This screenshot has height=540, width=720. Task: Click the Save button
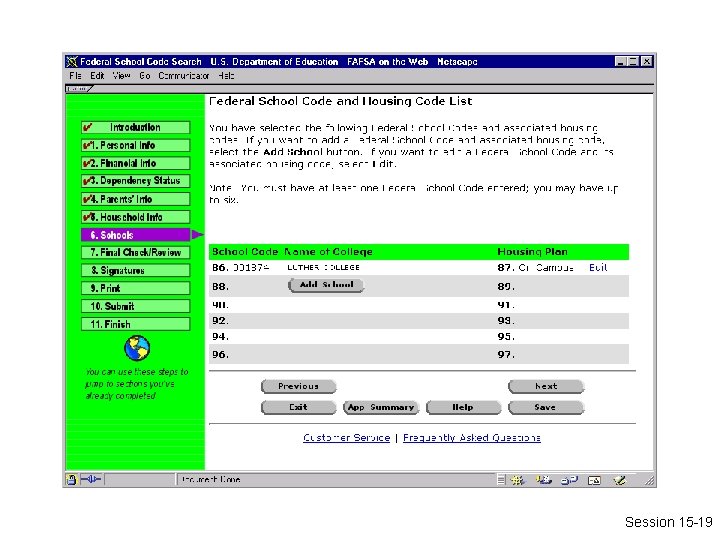tap(546, 407)
